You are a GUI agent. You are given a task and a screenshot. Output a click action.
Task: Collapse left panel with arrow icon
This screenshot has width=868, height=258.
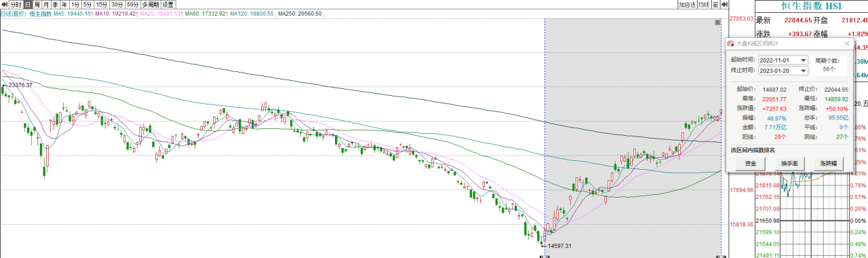click(5, 4)
